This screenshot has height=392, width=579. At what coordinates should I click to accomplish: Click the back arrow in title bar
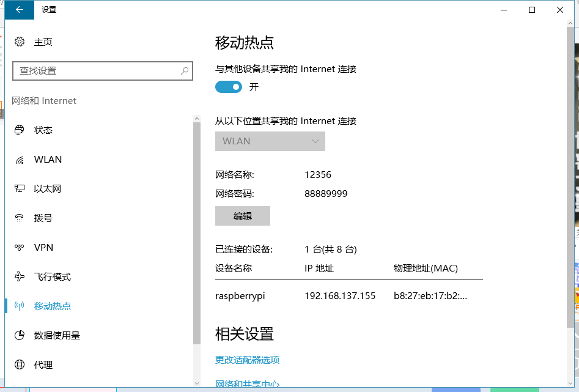(20, 10)
